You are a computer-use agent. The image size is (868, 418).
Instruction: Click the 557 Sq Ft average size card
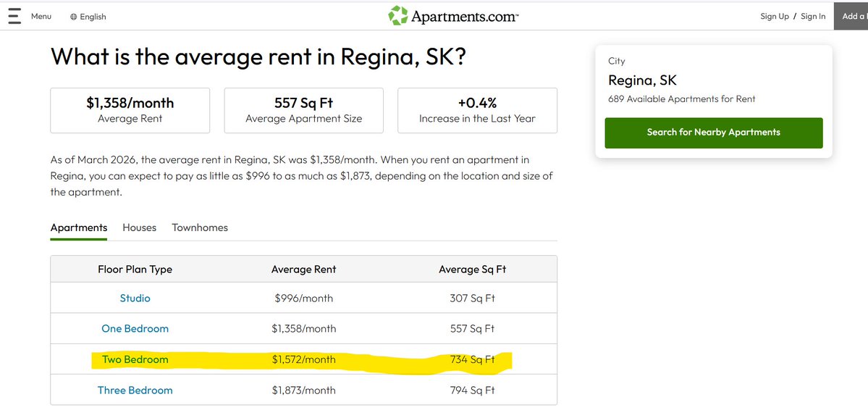click(x=304, y=110)
